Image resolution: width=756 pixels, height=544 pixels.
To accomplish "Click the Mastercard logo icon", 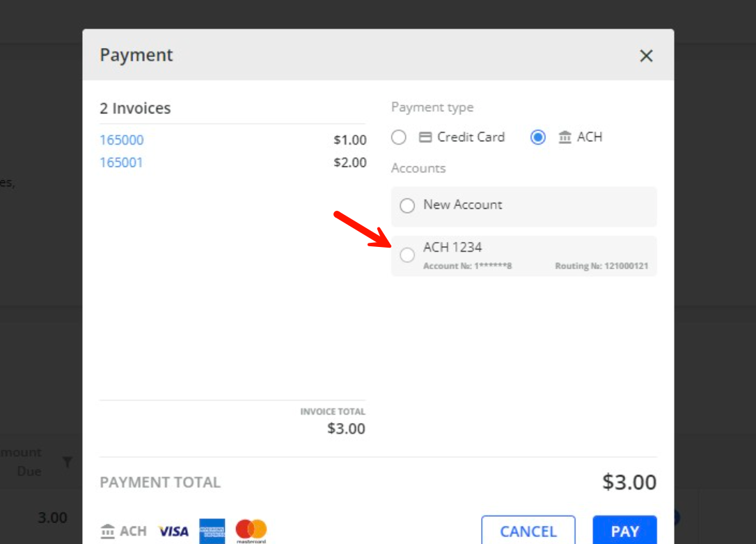I will click(251, 531).
